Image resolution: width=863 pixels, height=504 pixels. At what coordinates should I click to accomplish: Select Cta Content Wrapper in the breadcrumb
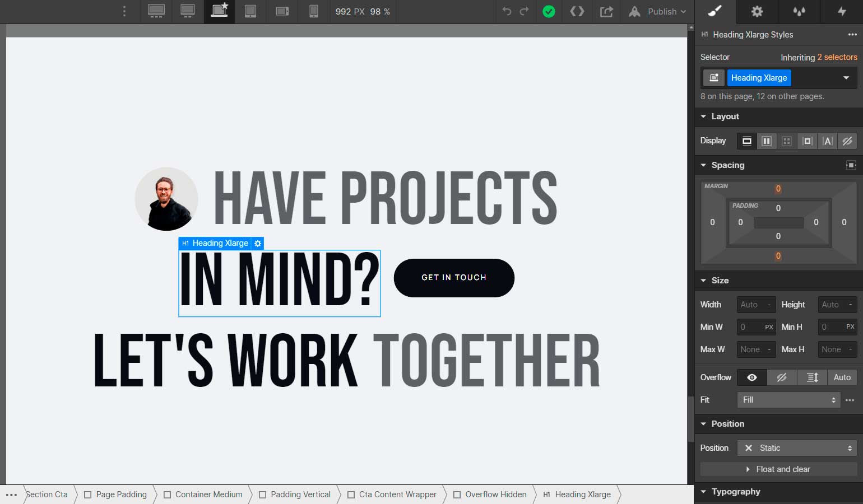[397, 494]
